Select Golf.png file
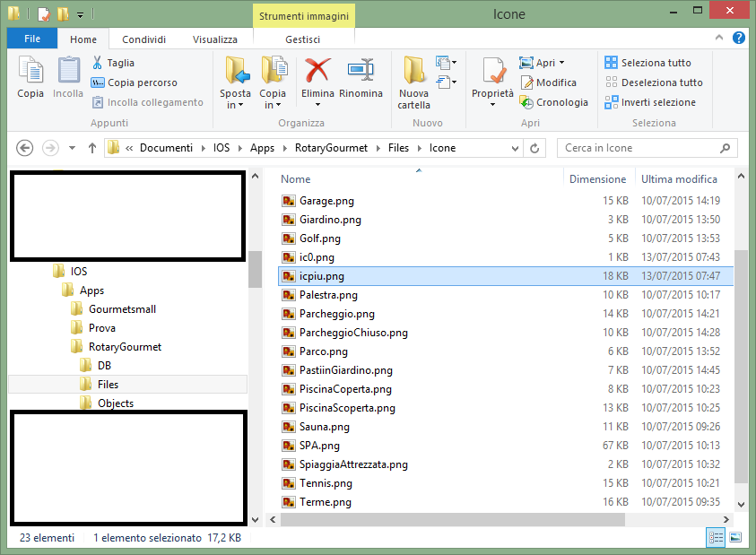756x555 pixels. tap(506, 238)
